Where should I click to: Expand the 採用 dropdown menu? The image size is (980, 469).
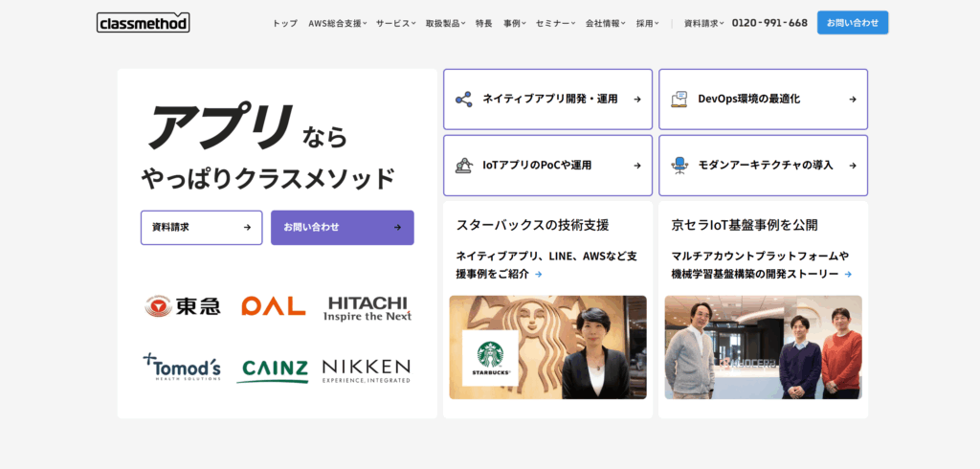pyautogui.click(x=648, y=23)
